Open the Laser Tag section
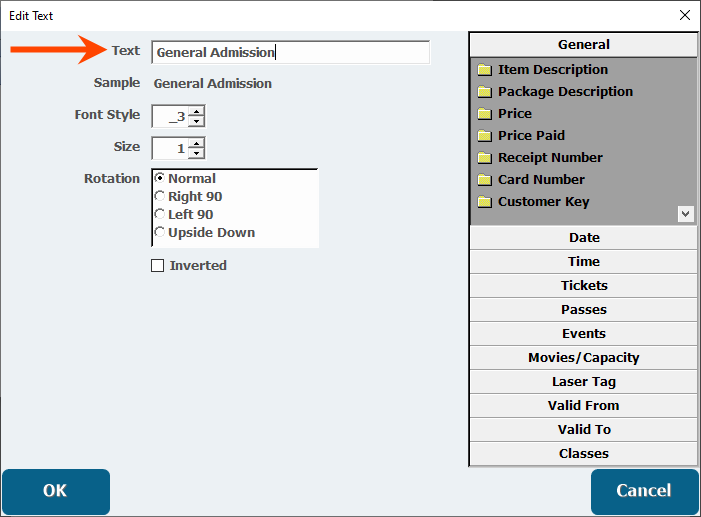 point(584,382)
